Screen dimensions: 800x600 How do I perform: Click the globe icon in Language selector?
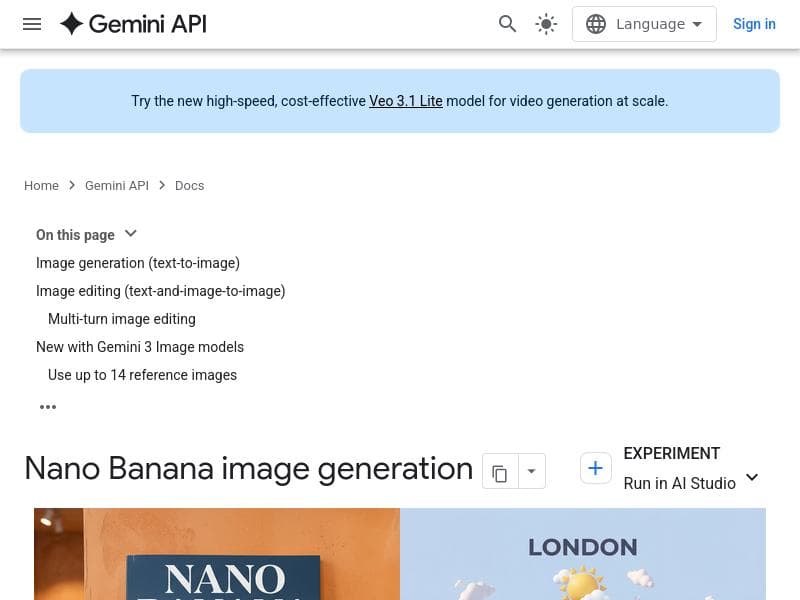[597, 23]
